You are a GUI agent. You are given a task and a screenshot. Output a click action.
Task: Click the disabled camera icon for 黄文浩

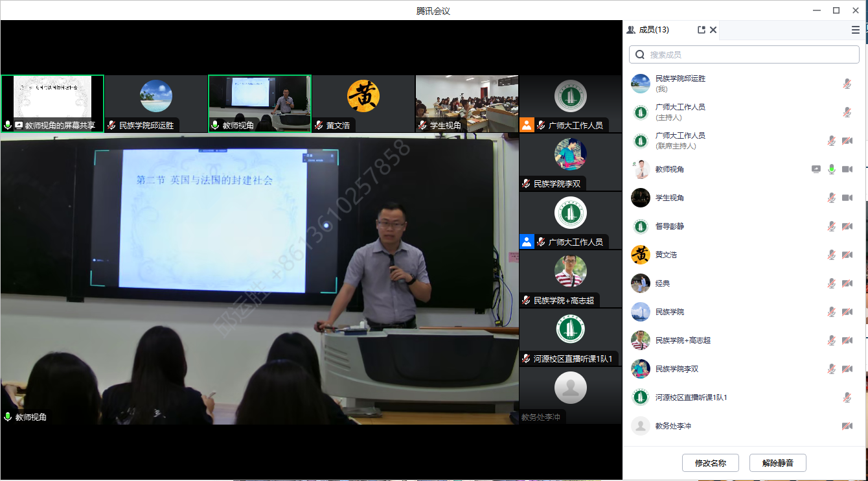[847, 255]
